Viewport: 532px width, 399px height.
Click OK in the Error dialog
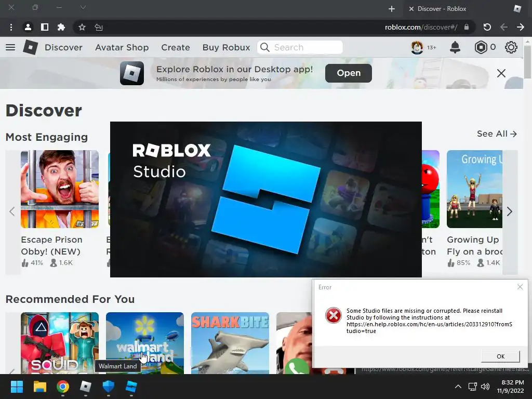pyautogui.click(x=500, y=356)
